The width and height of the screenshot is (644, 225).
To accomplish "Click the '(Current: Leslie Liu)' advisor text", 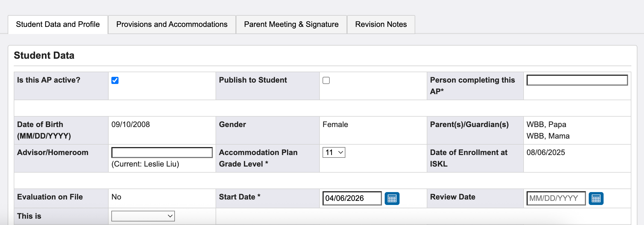I will 145,164.
